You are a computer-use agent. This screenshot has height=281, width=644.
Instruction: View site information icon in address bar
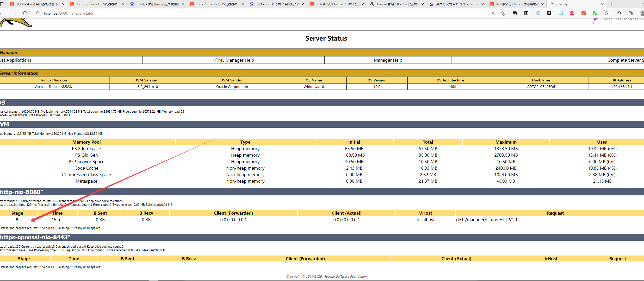coord(38,13)
